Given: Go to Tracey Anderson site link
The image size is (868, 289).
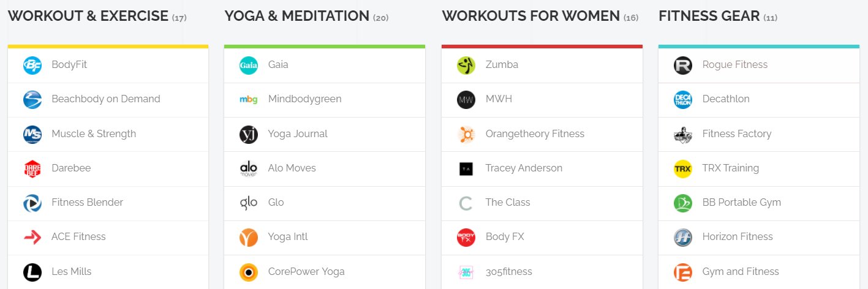Looking at the screenshot, I should 523,168.
